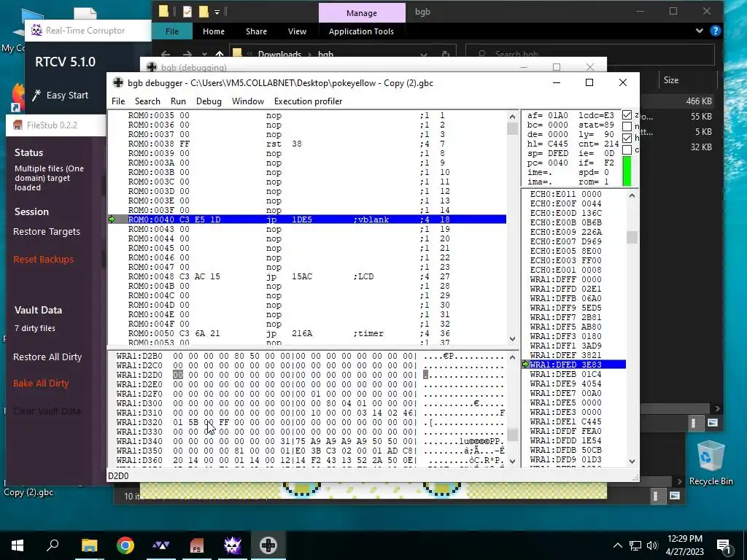Click the taskbar Search icon
This screenshot has height=560, width=747.
53,545
